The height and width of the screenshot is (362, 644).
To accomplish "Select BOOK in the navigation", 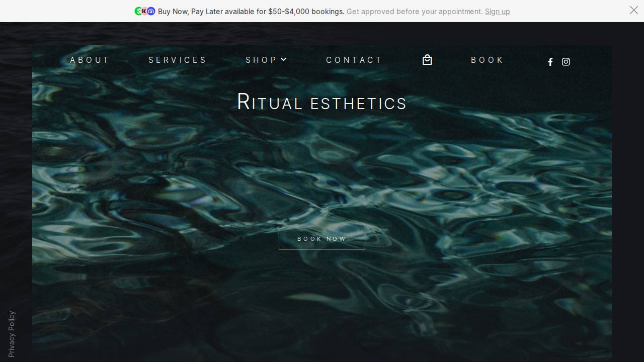I will (x=487, y=60).
